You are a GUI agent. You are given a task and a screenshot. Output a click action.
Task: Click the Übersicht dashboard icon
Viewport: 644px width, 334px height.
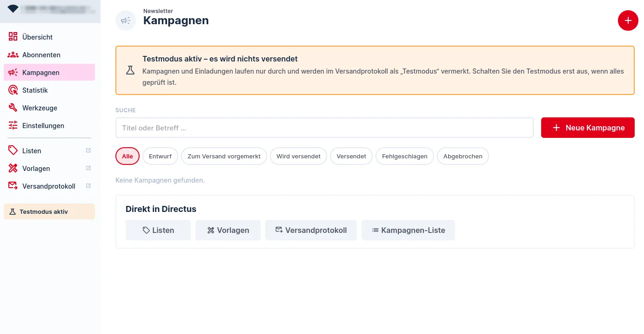(13, 37)
